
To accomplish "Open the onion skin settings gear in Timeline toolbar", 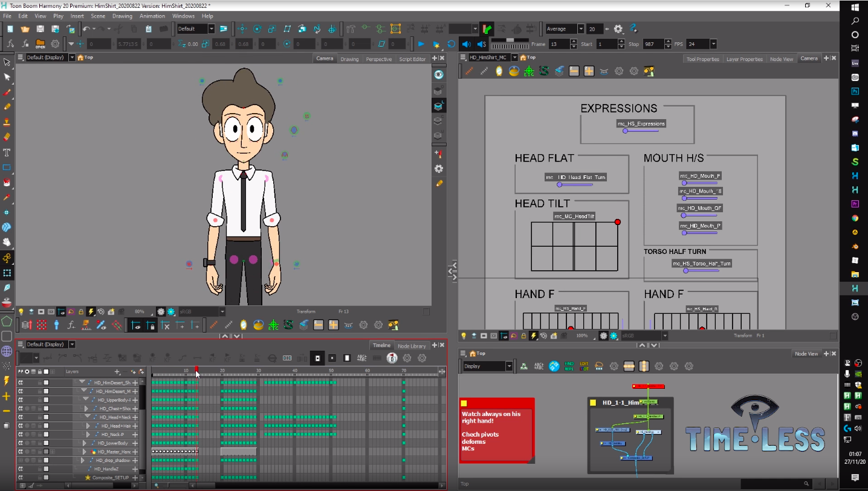I will click(407, 358).
